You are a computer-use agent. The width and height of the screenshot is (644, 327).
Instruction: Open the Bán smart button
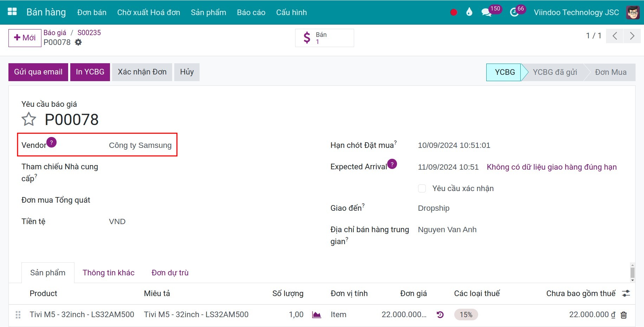[x=324, y=38]
